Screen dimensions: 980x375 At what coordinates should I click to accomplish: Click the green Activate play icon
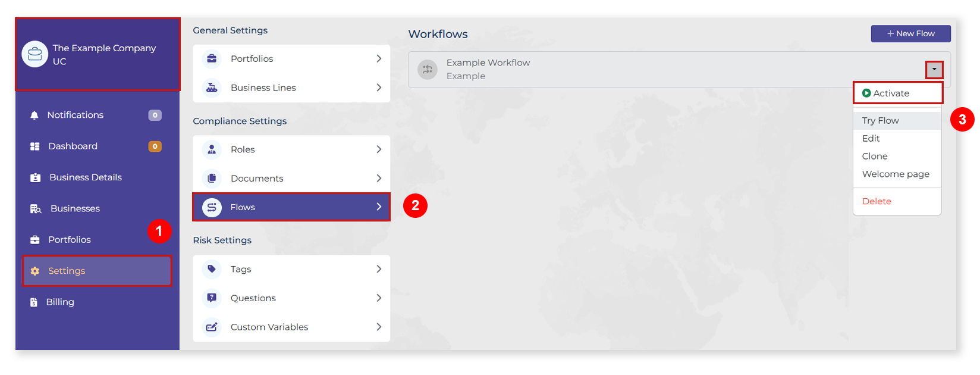click(x=866, y=93)
